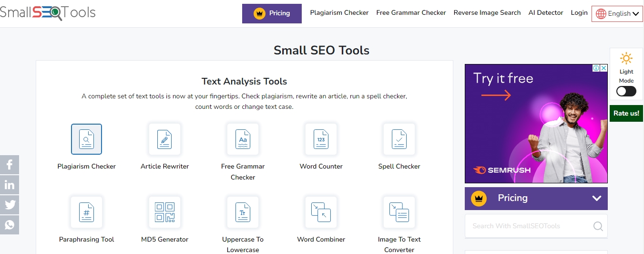Focus the Search With SmallSEOTools field
This screenshot has height=254, width=644.
pos(529,226)
